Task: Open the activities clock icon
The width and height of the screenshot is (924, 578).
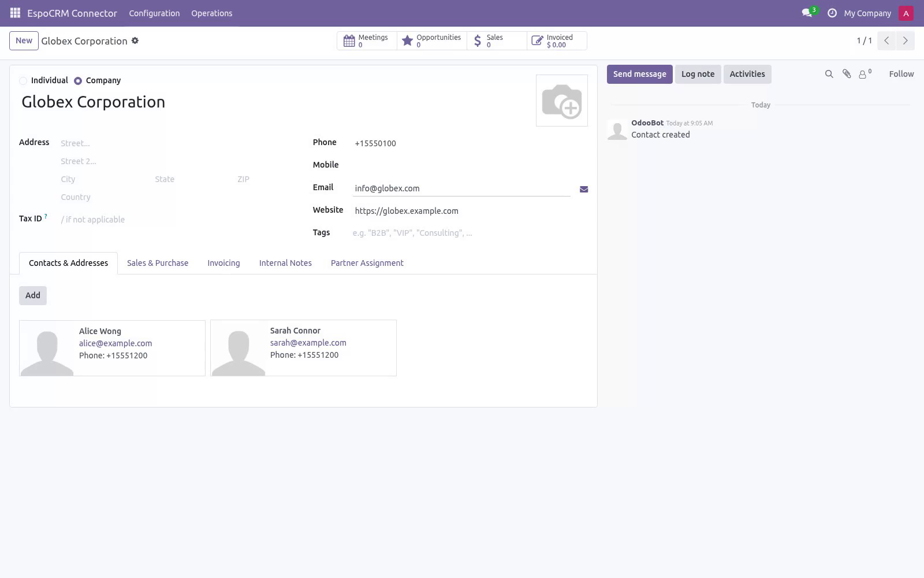Action: coord(832,13)
